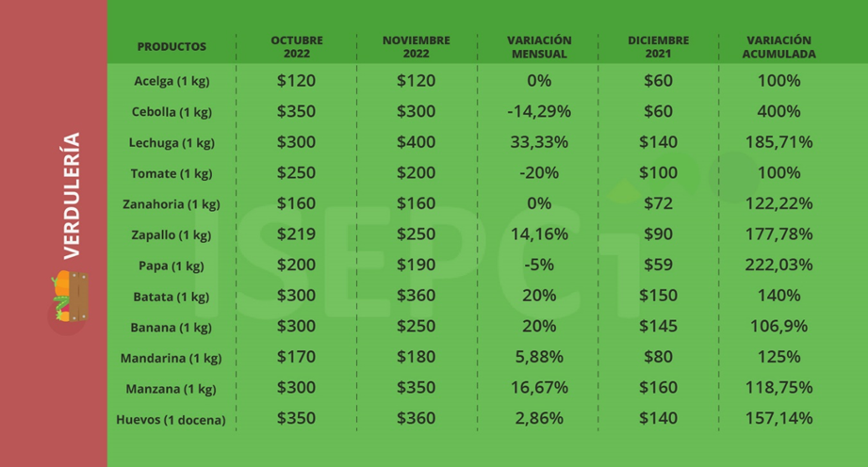The height and width of the screenshot is (467, 868).
Task: Click the NOVIEMBRE 2022 column header
Action: pyautogui.click(x=417, y=47)
